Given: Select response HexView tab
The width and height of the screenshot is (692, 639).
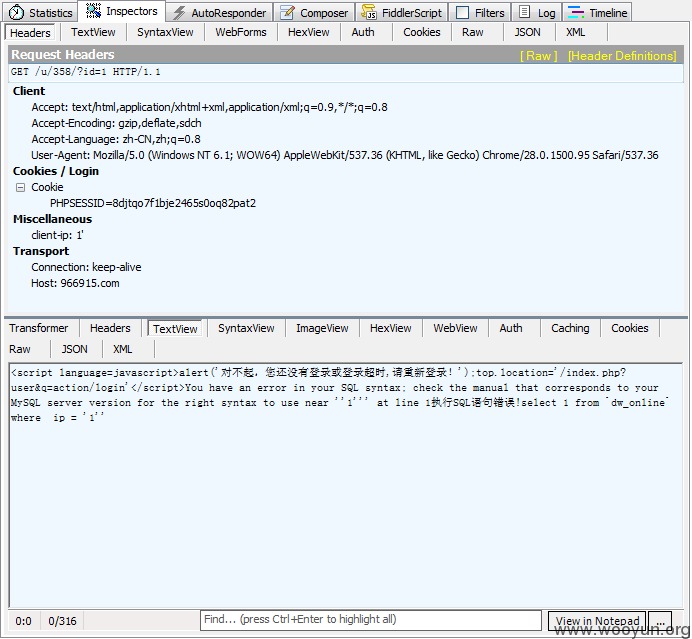Looking at the screenshot, I should pos(391,328).
